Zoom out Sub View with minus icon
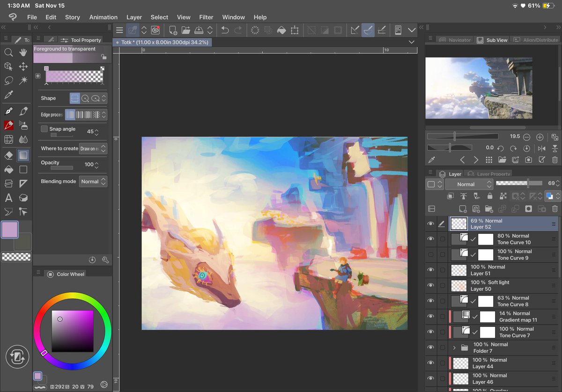 click(527, 137)
